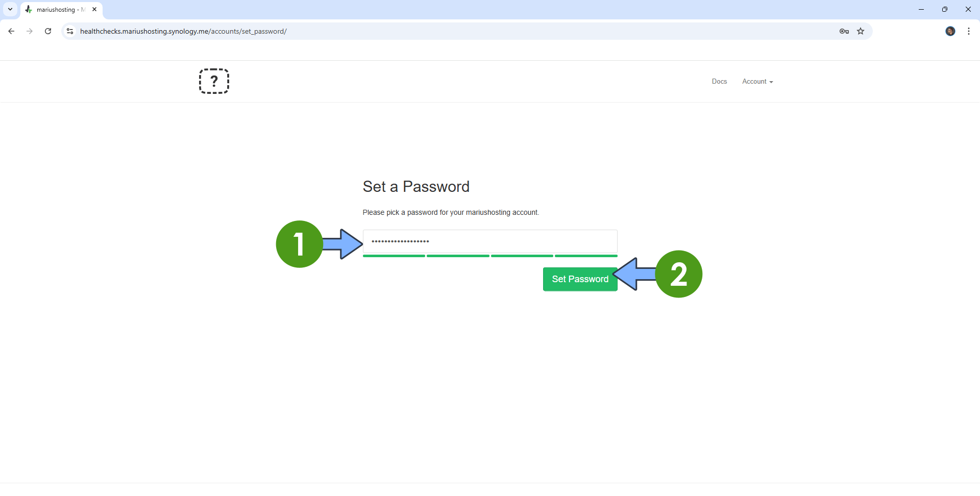Open the Chrome three-dot menu
980x496 pixels.
969,31
